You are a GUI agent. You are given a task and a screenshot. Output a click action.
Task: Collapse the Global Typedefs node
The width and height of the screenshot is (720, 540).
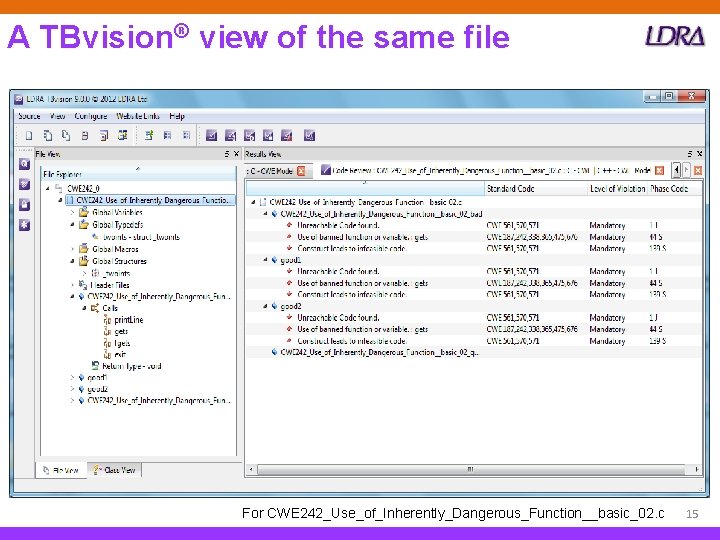coord(72,225)
